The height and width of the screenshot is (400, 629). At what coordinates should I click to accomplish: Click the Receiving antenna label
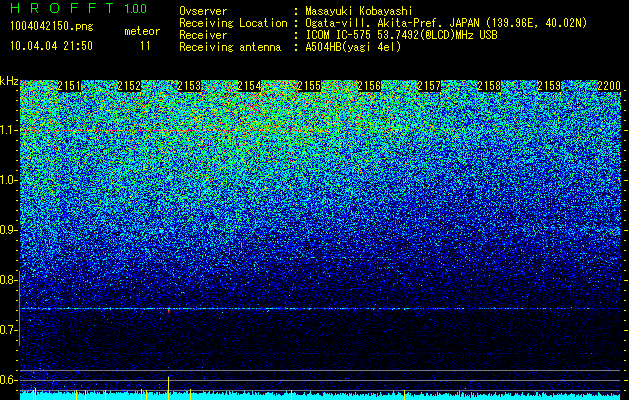coord(230,47)
